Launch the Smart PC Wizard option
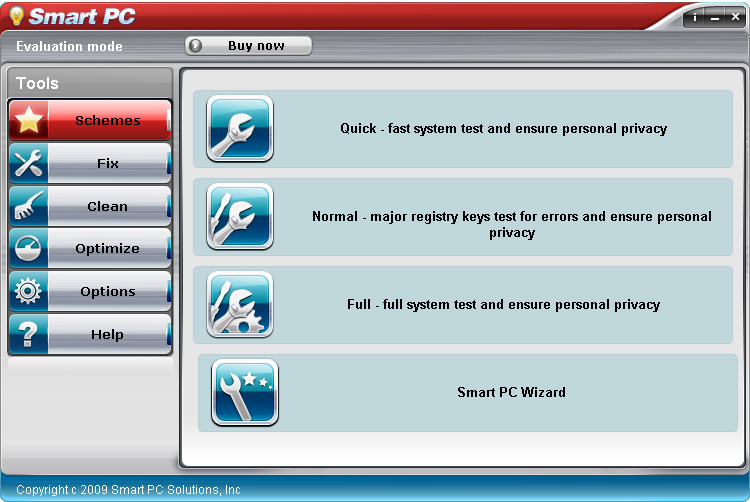Viewport: 750px width, 502px height. coord(467,393)
